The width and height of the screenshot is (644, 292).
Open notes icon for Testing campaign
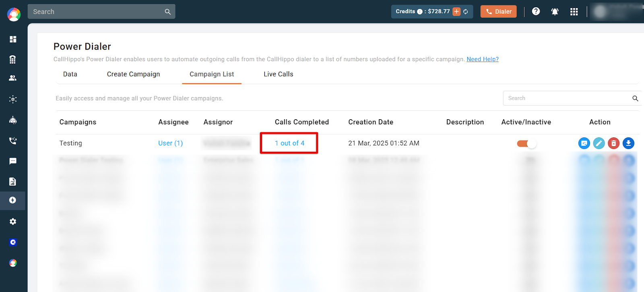click(x=584, y=143)
